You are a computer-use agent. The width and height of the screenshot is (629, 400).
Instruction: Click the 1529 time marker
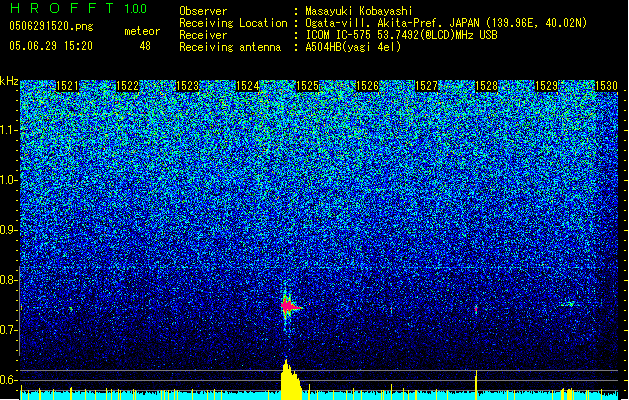(x=547, y=86)
